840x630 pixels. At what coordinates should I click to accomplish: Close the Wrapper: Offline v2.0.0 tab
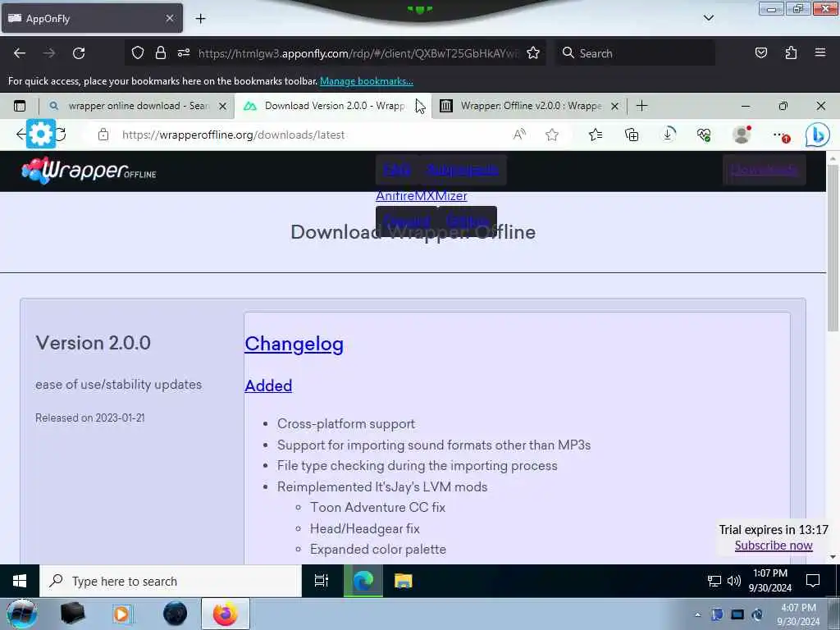615,106
